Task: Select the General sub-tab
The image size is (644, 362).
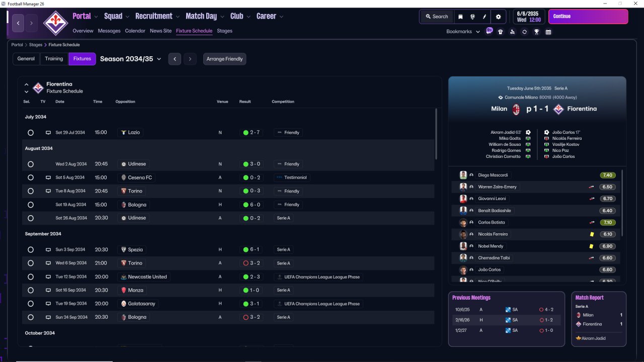Action: click(26, 59)
